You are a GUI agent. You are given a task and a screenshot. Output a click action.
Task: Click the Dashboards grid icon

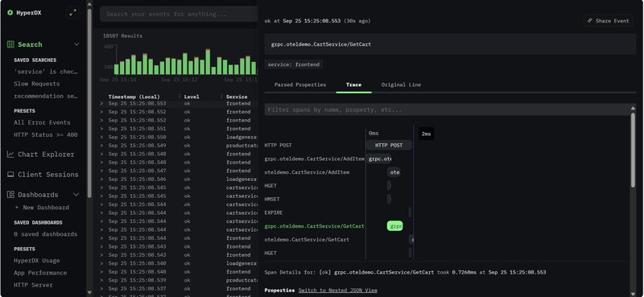click(10, 194)
